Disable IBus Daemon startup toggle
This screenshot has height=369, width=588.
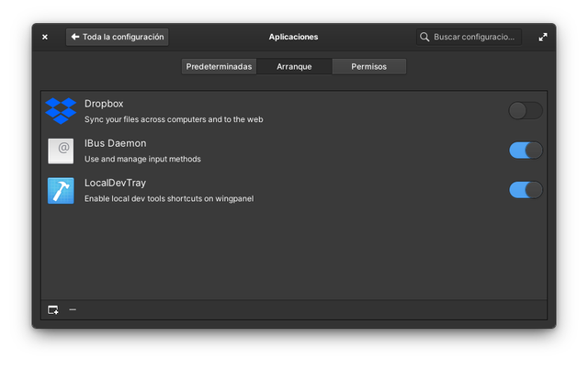click(526, 151)
